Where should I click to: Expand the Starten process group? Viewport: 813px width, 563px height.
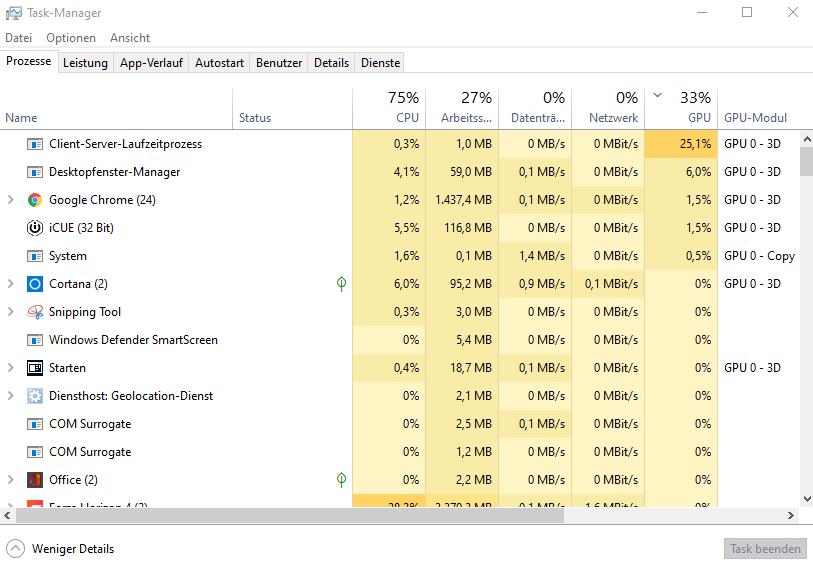10,368
